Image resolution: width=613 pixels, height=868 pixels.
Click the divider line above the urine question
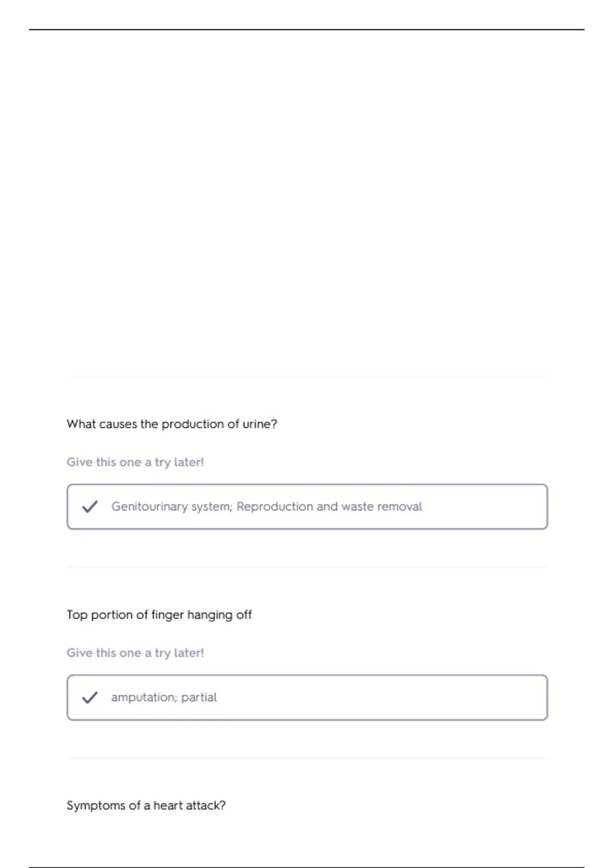coord(307,377)
